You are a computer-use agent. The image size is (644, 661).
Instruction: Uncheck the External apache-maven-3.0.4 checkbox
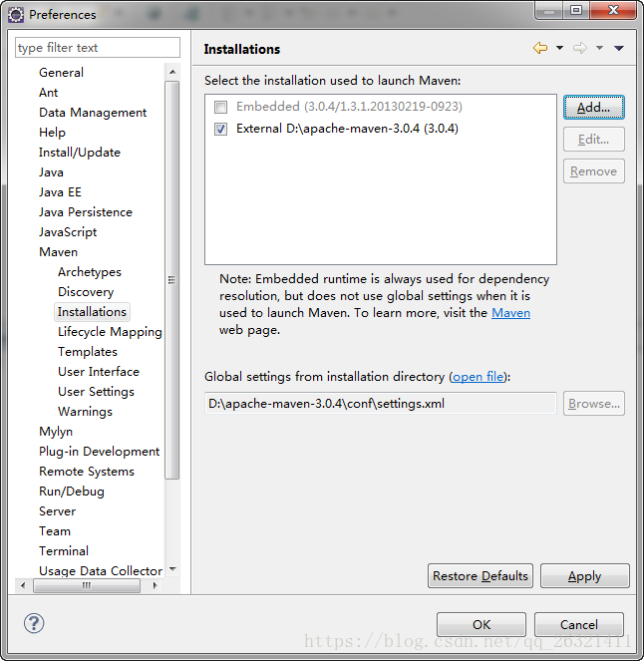221,129
